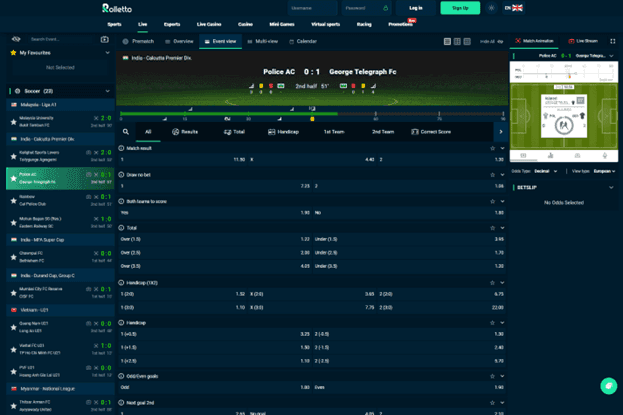The width and height of the screenshot is (623, 415).
Task: Open the match selector dropdown in animation panel
Action: (611, 56)
